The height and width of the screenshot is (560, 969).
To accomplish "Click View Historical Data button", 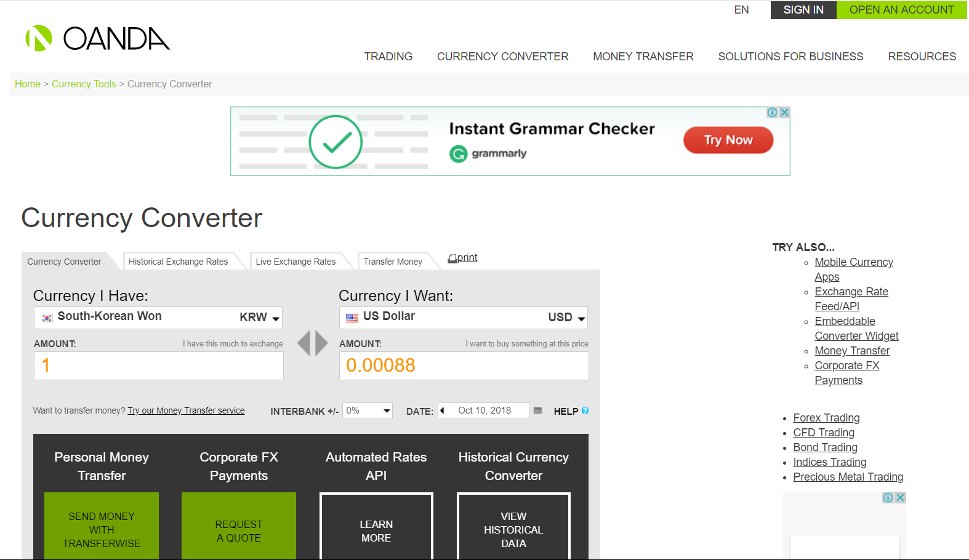I will [513, 526].
